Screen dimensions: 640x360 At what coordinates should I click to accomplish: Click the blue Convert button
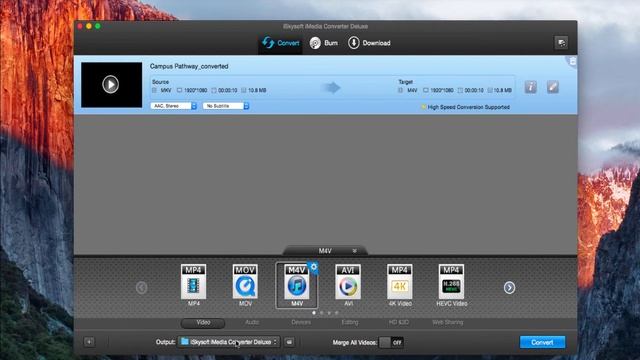pos(542,342)
